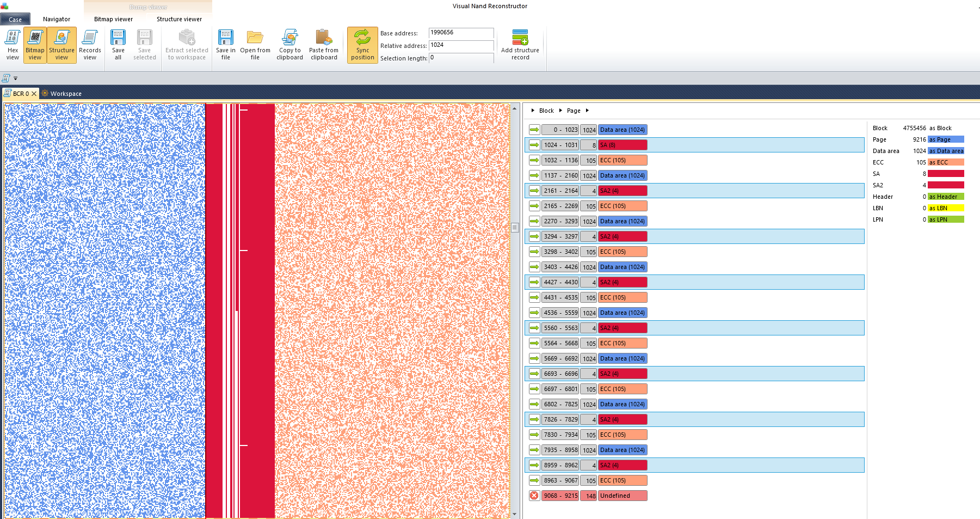The image size is (980, 519).
Task: Toggle the Bitmap view button
Action: pyautogui.click(x=35, y=45)
